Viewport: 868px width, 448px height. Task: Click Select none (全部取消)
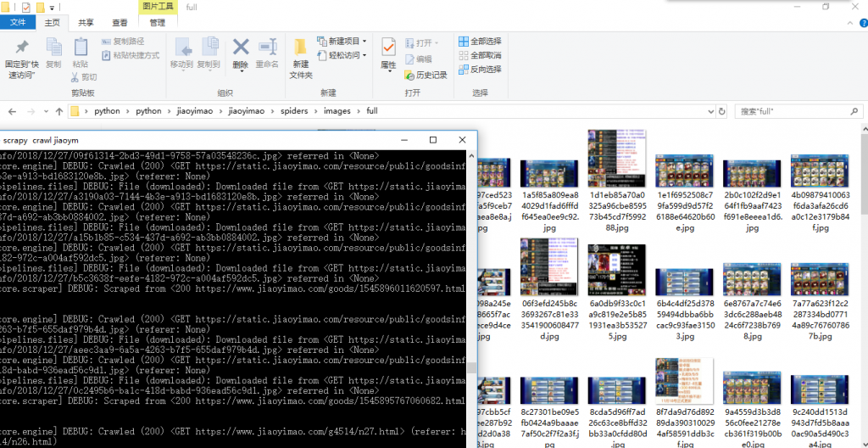point(464,55)
